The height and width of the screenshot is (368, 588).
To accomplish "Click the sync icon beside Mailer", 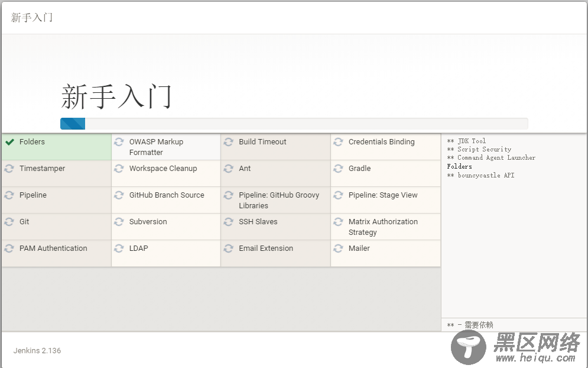I will point(338,248).
